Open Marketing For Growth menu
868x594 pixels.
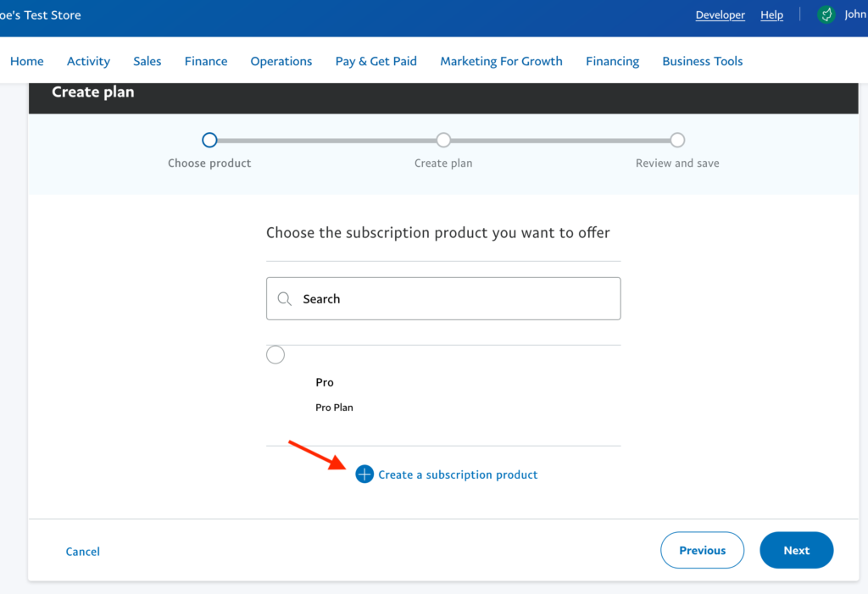click(501, 61)
